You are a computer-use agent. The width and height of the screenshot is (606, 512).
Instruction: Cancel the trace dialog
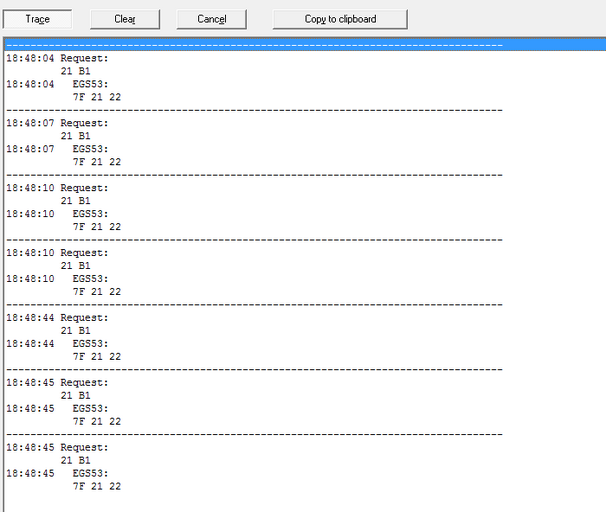point(211,19)
